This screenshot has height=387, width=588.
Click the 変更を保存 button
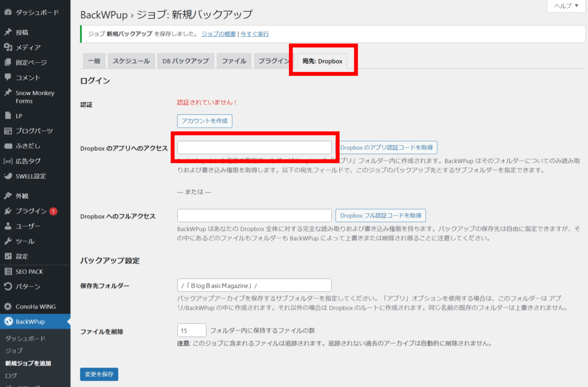(x=99, y=373)
